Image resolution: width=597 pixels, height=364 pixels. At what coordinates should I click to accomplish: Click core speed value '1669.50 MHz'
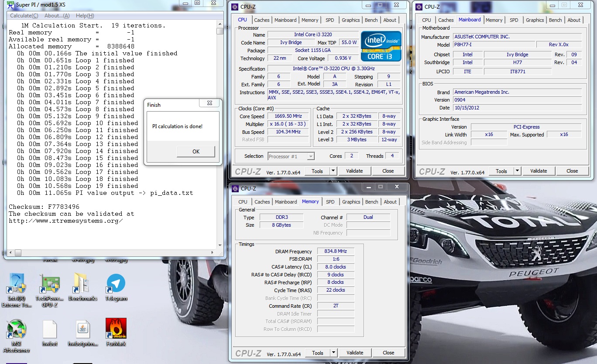pyautogui.click(x=289, y=116)
